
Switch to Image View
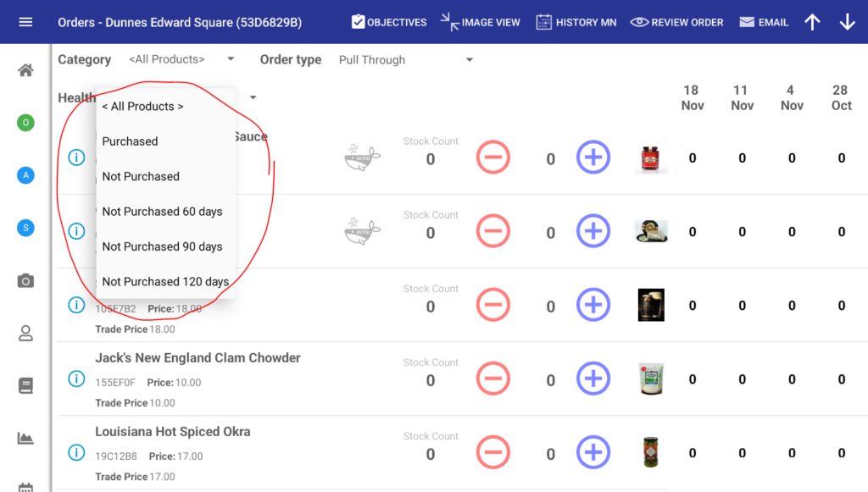coord(480,22)
